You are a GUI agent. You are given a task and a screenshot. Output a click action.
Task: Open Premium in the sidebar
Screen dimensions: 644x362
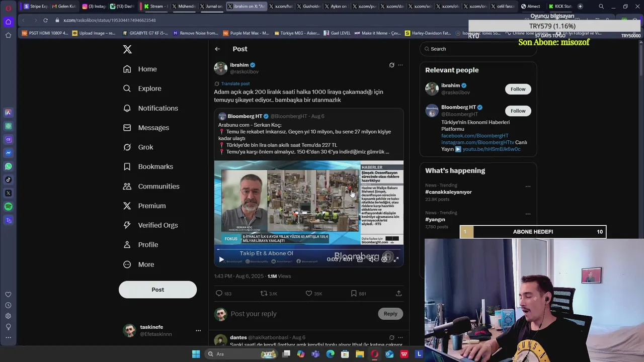pos(144,206)
